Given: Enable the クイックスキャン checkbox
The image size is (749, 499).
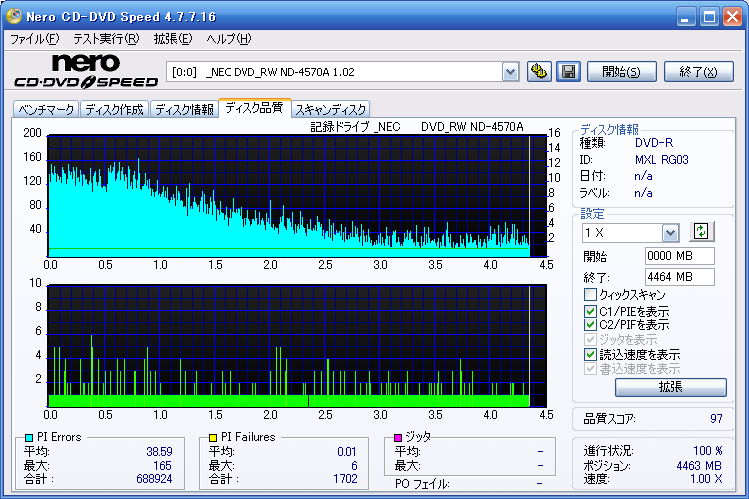Looking at the screenshot, I should (590, 295).
